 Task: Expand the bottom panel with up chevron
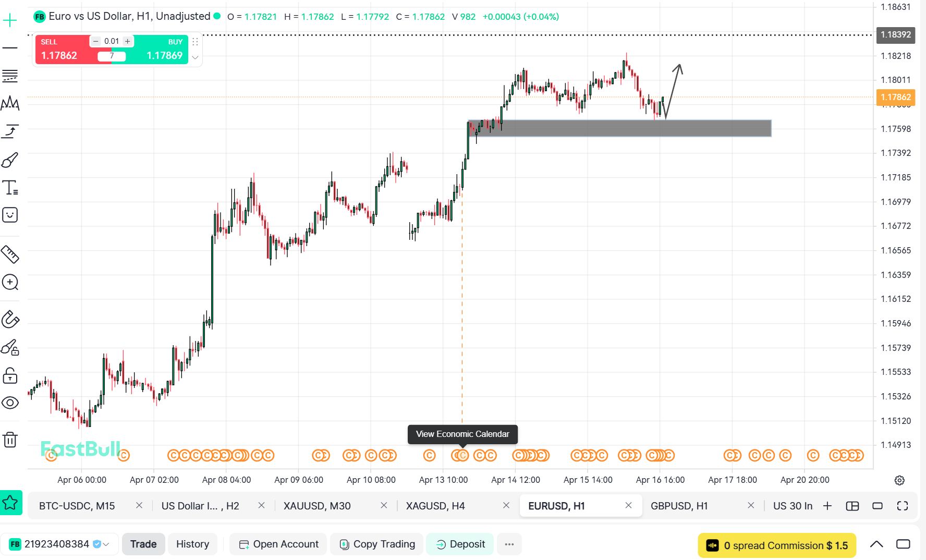(876, 544)
